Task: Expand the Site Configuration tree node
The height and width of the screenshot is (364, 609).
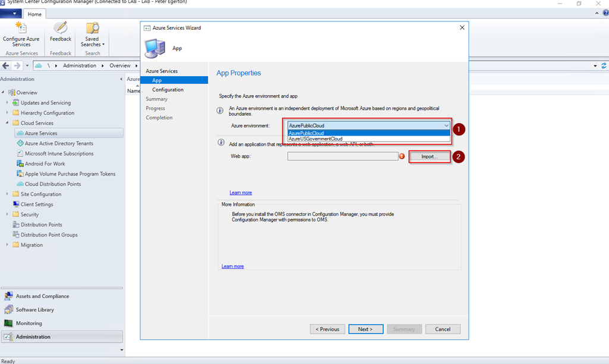Action: point(8,194)
